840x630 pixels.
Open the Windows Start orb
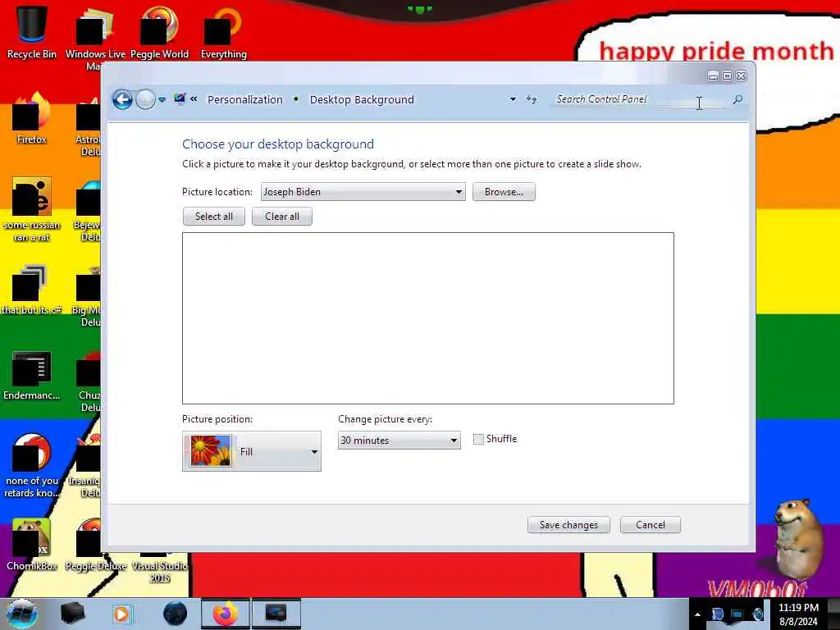tap(21, 614)
